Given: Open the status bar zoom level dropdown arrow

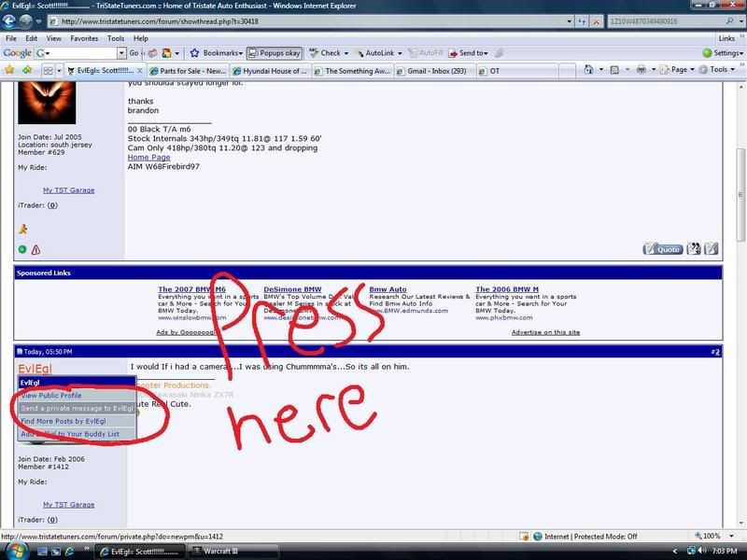Looking at the screenshot, I should [x=730, y=536].
